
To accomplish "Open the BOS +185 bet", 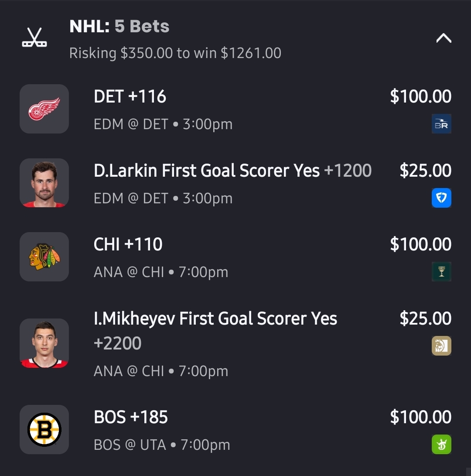I will (x=131, y=418).
